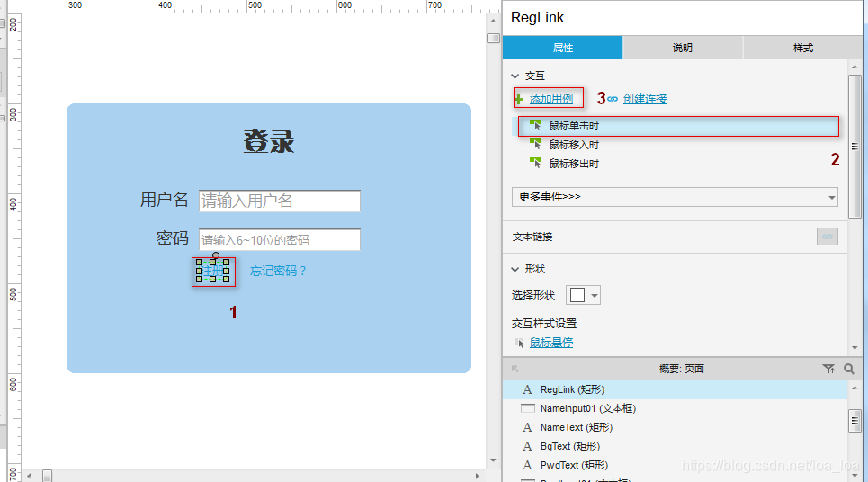Click canvas horizontal scrollbar left arrow
The height and width of the screenshot is (482, 868).
tap(29, 476)
